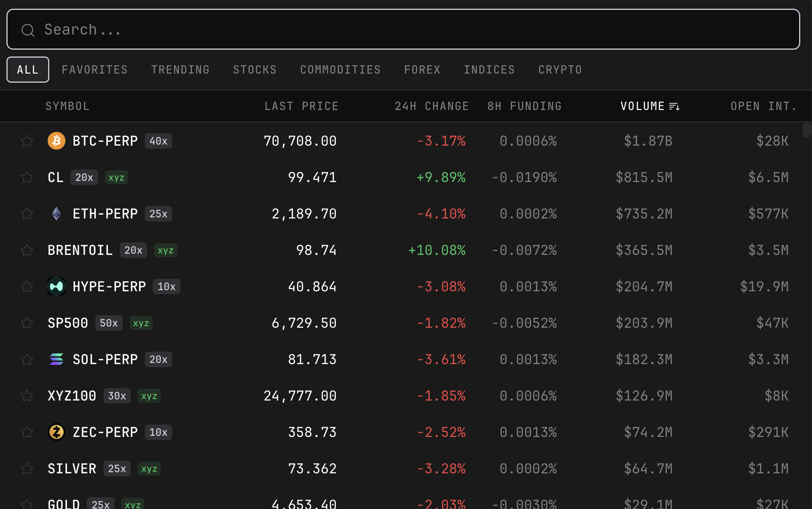Image resolution: width=812 pixels, height=509 pixels.
Task: Toggle the star for CL
Action: tap(27, 177)
